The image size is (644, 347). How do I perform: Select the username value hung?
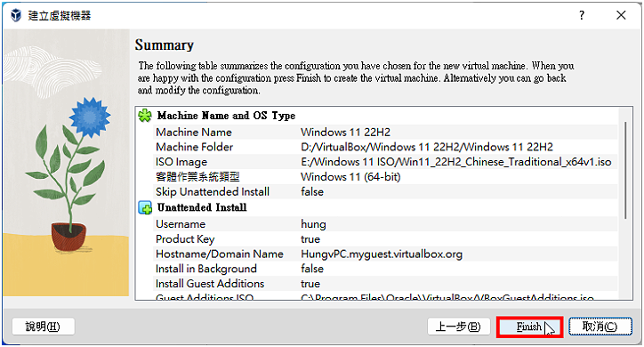pos(313,224)
